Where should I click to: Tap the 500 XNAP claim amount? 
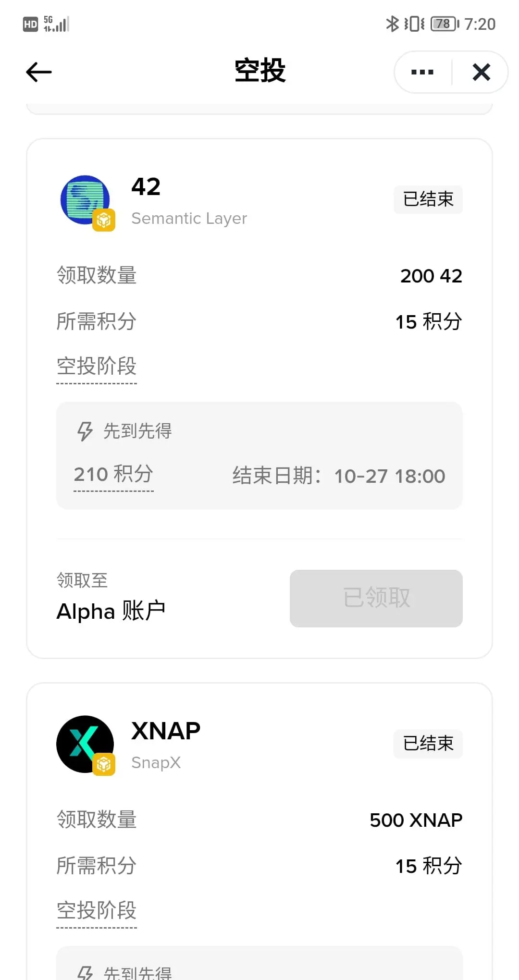(416, 820)
